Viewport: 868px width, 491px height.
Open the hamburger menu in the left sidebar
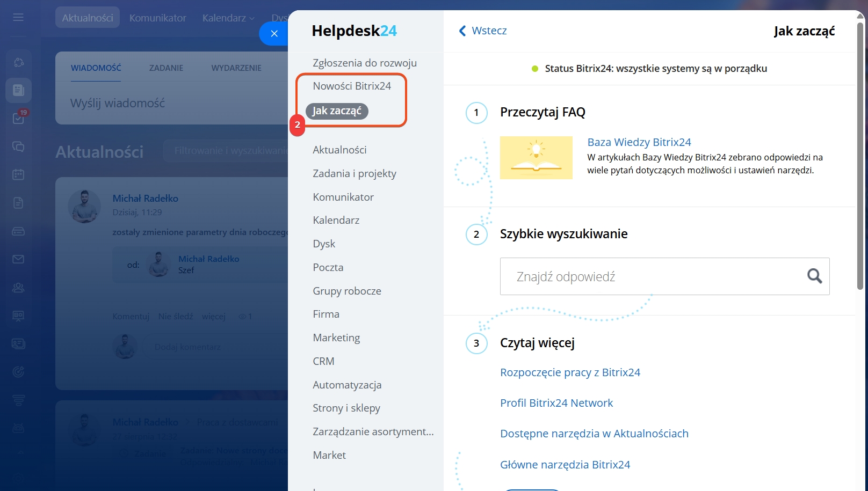[x=18, y=17]
